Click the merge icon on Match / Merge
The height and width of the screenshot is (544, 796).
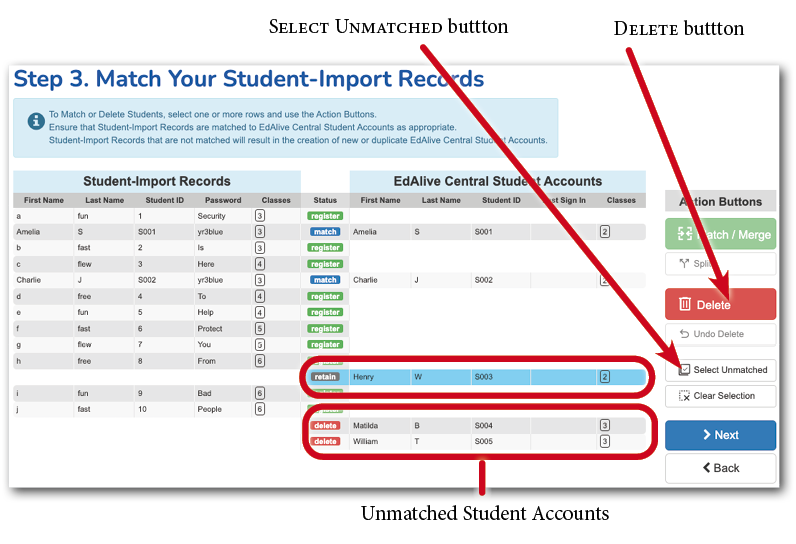(685, 234)
